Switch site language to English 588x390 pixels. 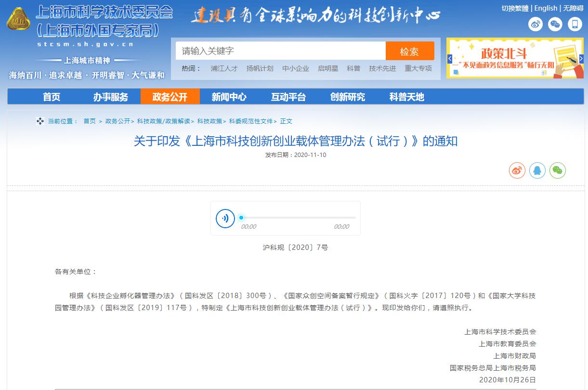coord(546,8)
